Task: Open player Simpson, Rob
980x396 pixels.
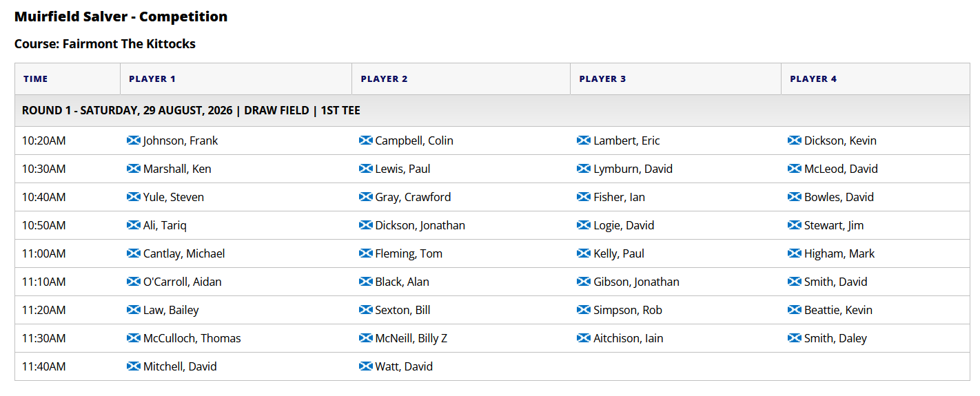Action: [628, 310]
